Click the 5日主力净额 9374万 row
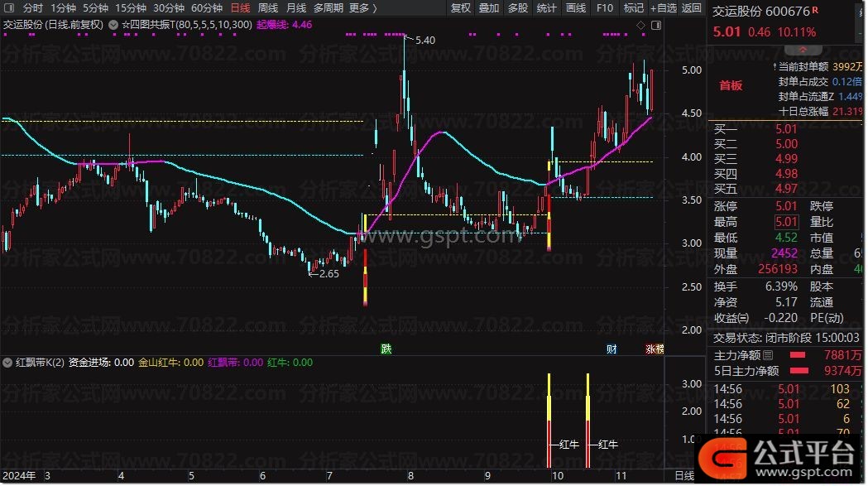This screenshot has height=486, width=868. (x=788, y=371)
